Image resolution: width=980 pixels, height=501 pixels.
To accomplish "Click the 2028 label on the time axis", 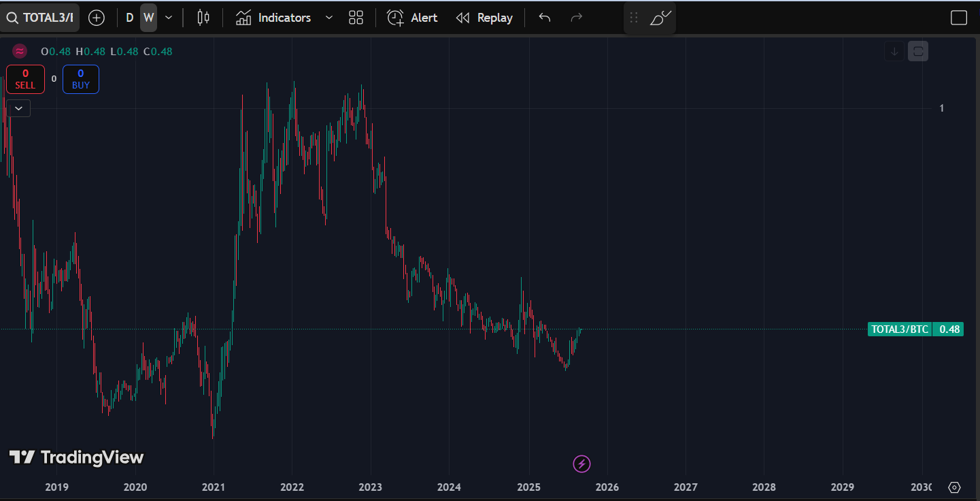I will (764, 487).
